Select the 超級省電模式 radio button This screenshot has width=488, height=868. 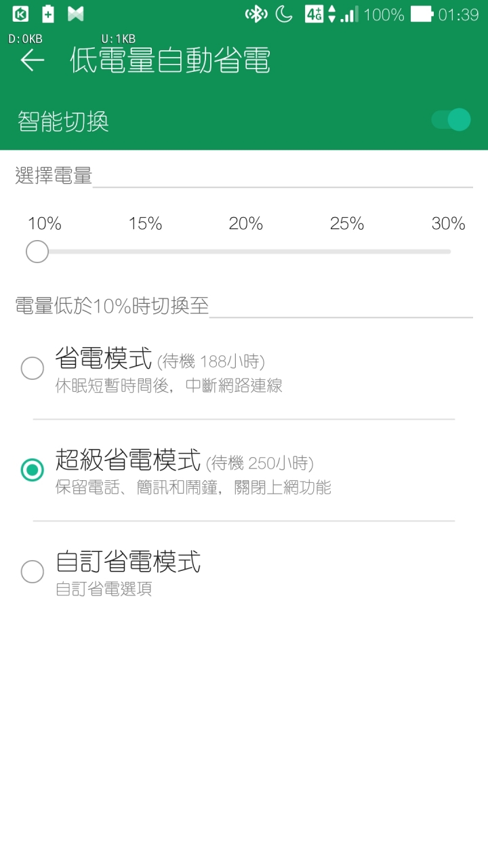point(32,469)
